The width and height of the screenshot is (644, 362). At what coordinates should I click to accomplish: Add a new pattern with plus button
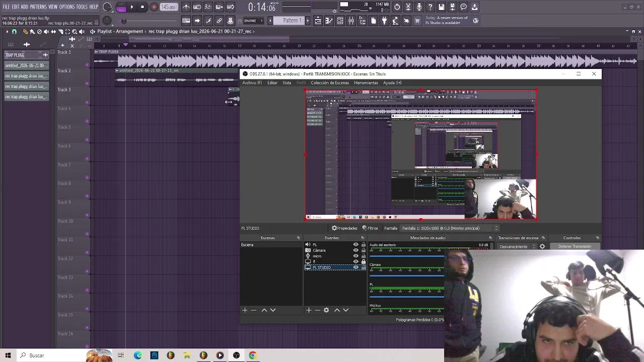point(307,21)
